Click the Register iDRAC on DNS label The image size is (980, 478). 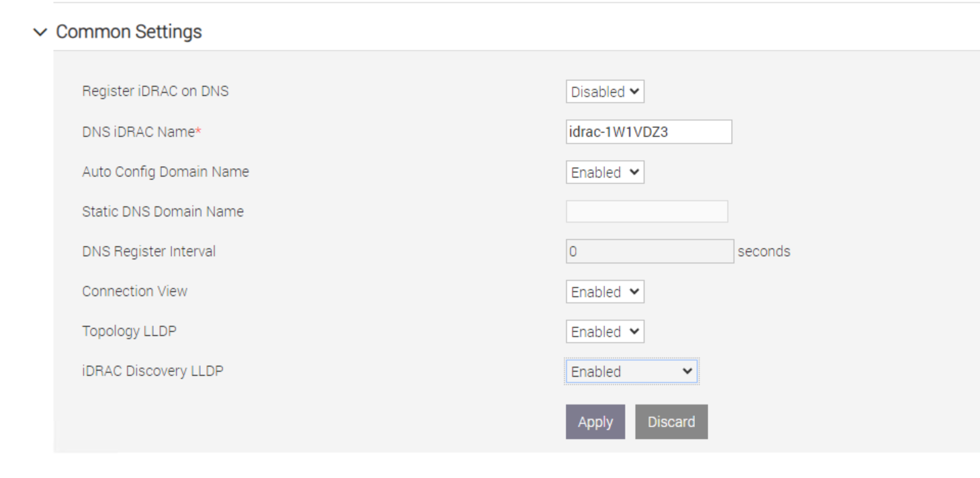point(155,91)
